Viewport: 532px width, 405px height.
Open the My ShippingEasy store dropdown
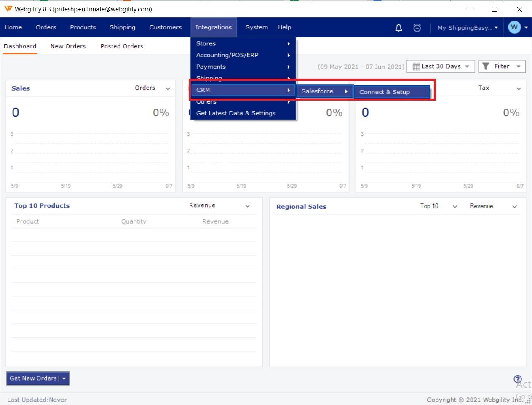coord(468,28)
